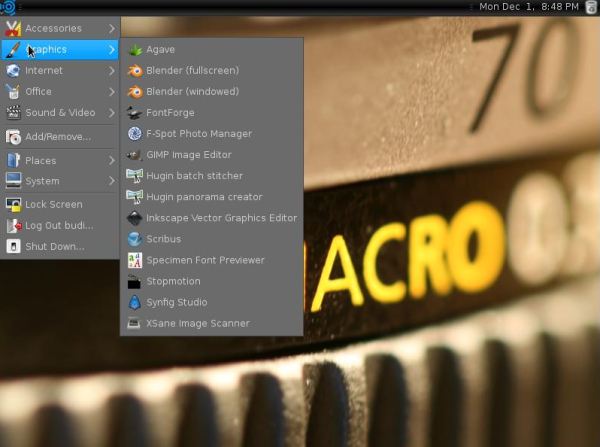Choose Log Out budi... entry
This screenshot has width=600, height=447.
[60, 226]
